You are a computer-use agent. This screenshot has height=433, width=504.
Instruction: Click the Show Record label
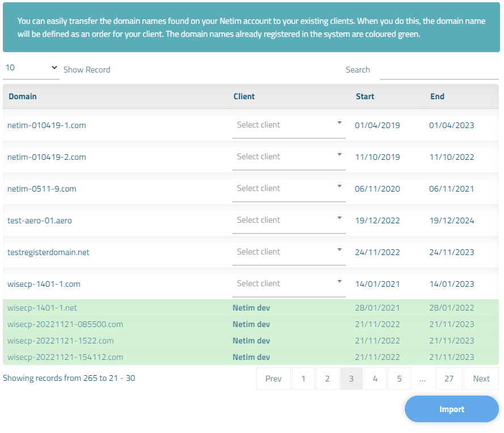tap(87, 70)
